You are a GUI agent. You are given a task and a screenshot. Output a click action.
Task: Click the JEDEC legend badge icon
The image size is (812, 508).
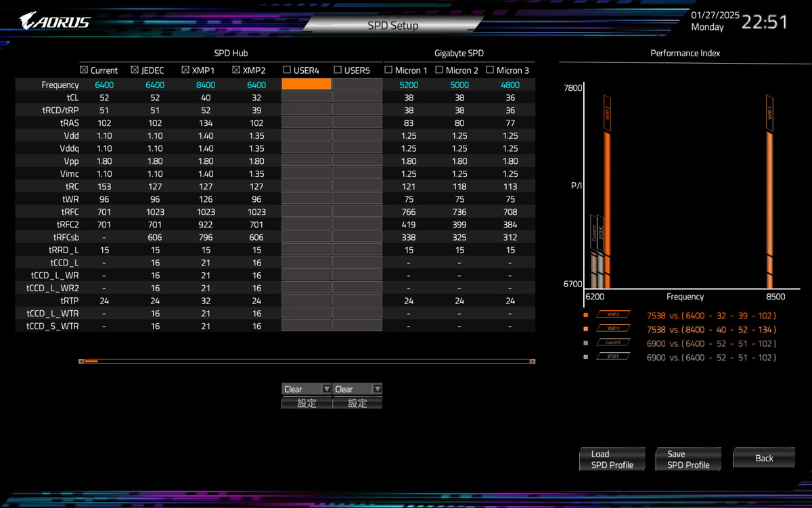[x=613, y=356]
